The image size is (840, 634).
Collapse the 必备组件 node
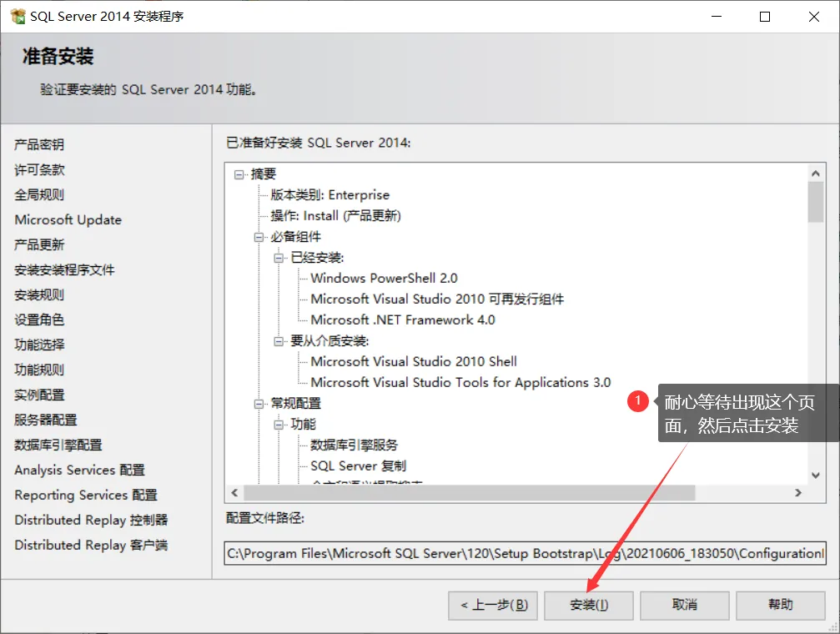point(259,237)
